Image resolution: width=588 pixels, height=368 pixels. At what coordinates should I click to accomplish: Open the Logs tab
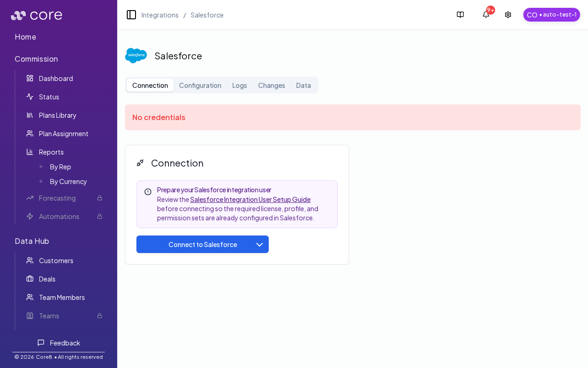click(239, 85)
